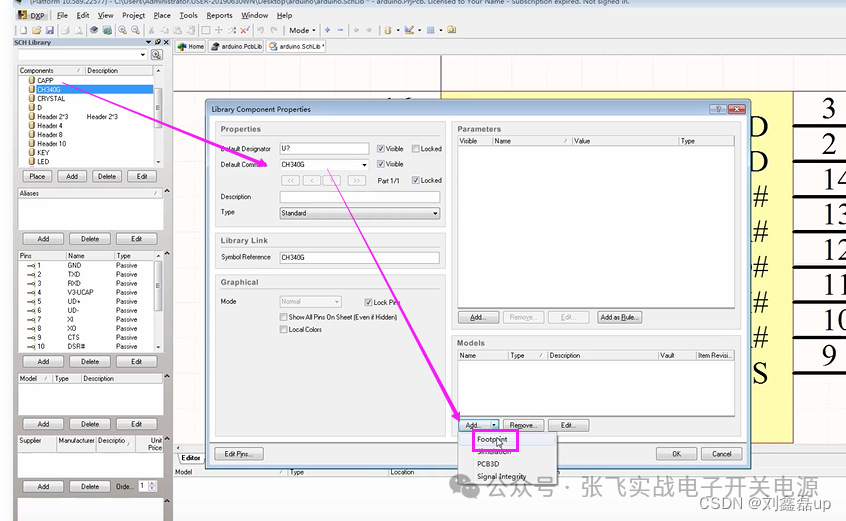The height and width of the screenshot is (521, 846).
Task: Enable Show All Pins On Sheet checkbox
Action: click(283, 317)
